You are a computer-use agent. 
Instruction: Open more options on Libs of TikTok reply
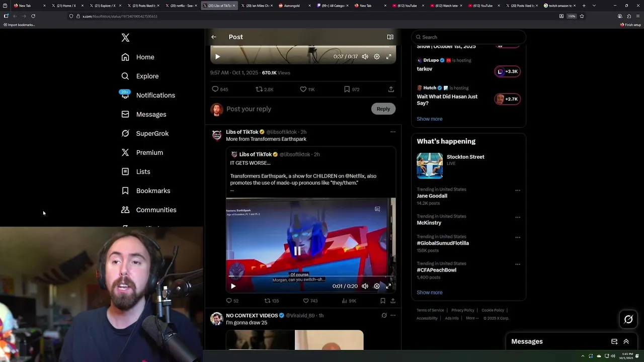point(393,132)
